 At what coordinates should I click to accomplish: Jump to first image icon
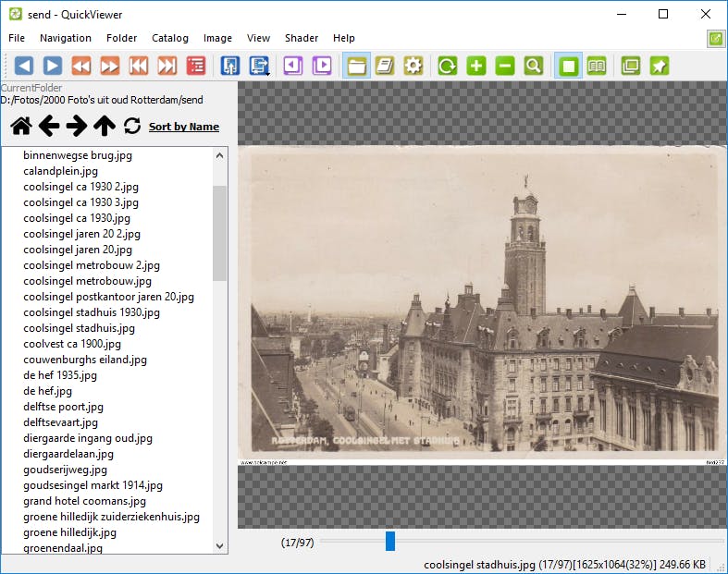pos(139,66)
